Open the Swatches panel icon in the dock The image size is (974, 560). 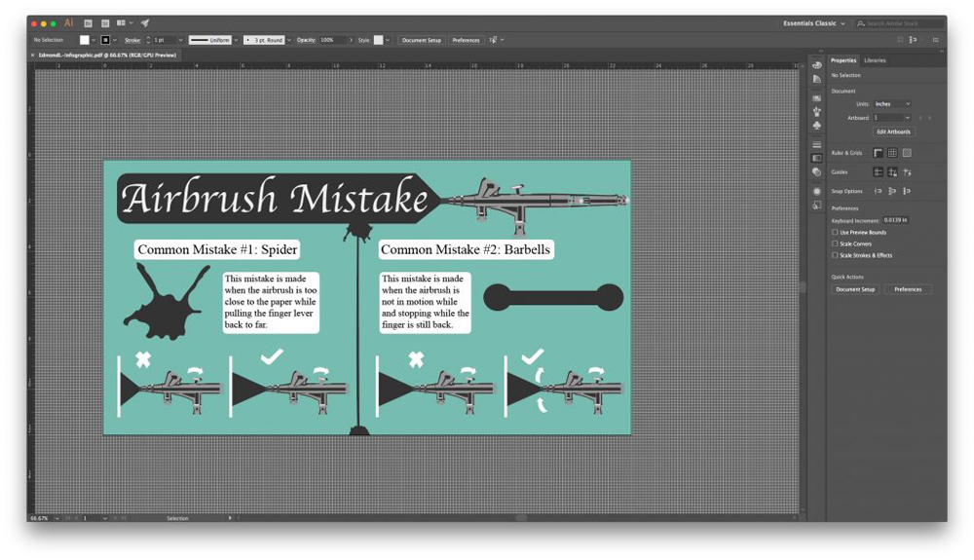click(817, 98)
